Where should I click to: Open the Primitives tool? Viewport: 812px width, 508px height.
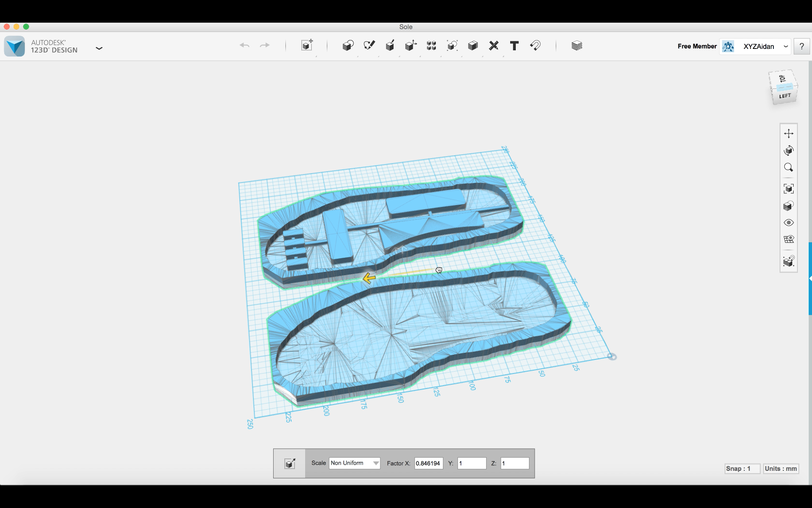point(347,45)
